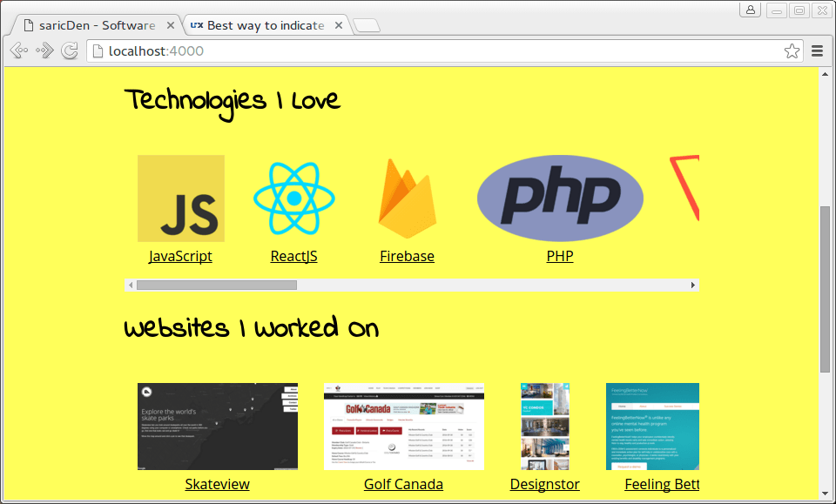836x504 pixels.
Task: Open the Skateview link
Action: point(218,484)
